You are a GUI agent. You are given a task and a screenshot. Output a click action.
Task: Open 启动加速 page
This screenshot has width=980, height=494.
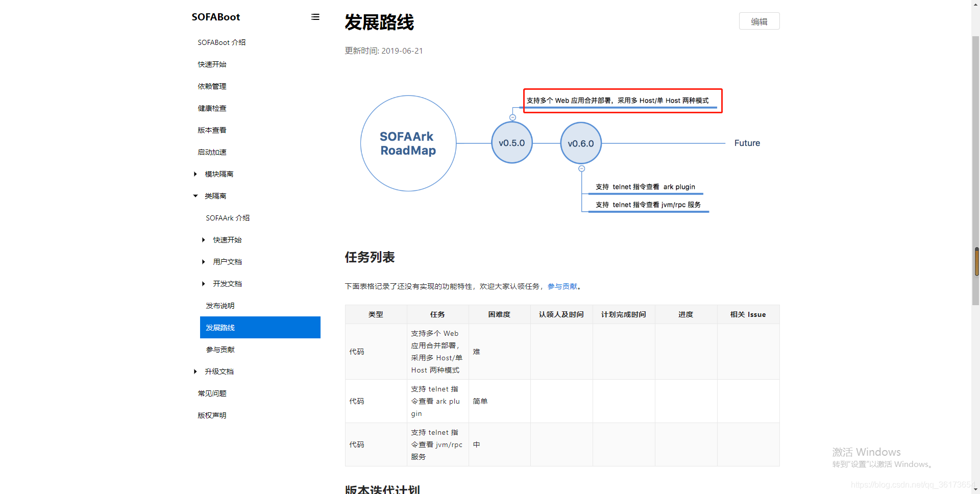coord(212,152)
